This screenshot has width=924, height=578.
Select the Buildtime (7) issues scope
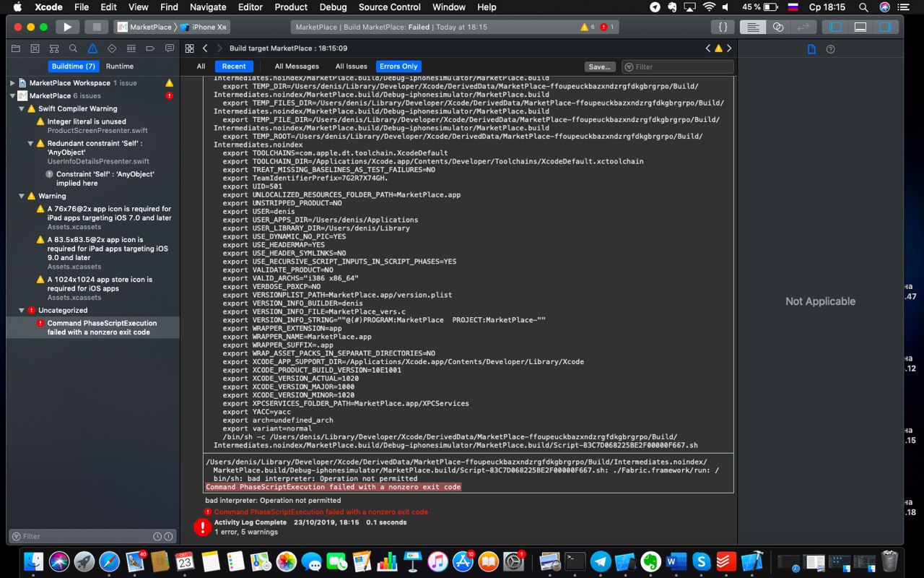point(74,66)
